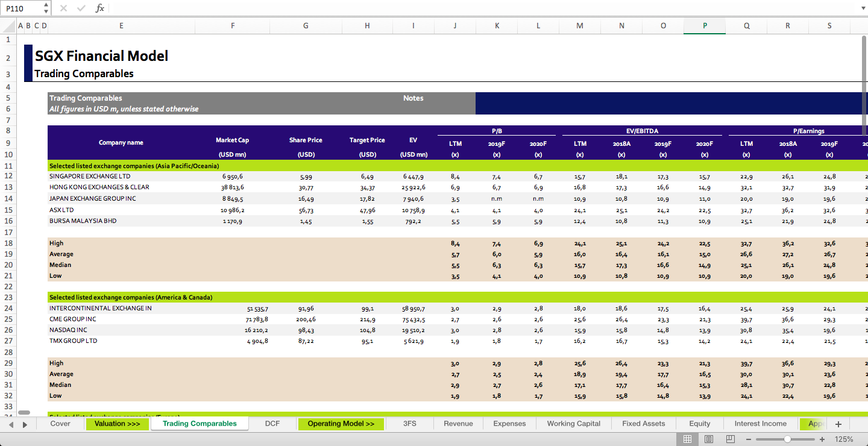
Task: Select CME GROUP INC cell
Action: click(x=121, y=319)
